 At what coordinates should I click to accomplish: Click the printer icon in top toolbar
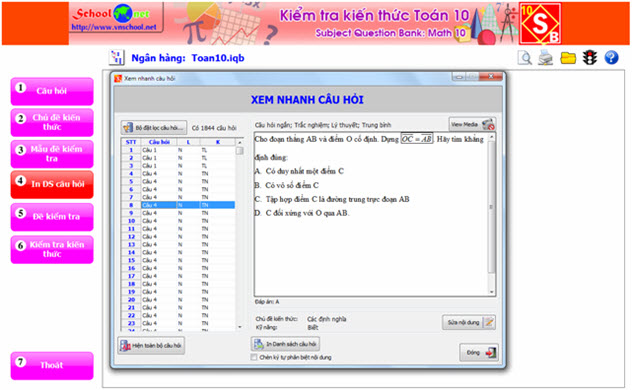point(546,58)
